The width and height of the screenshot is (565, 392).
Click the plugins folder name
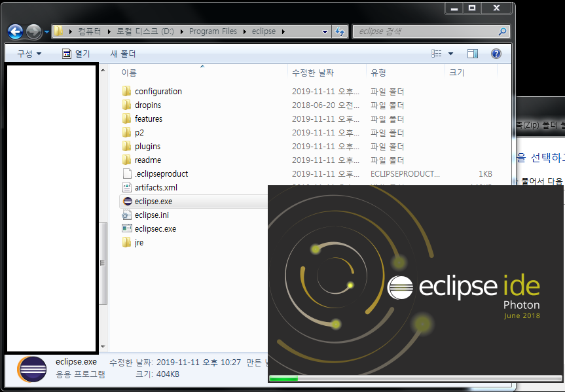tap(147, 147)
